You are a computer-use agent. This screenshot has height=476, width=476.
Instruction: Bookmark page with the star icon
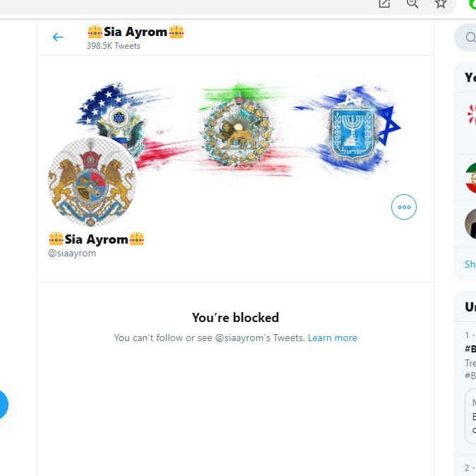[x=441, y=4]
